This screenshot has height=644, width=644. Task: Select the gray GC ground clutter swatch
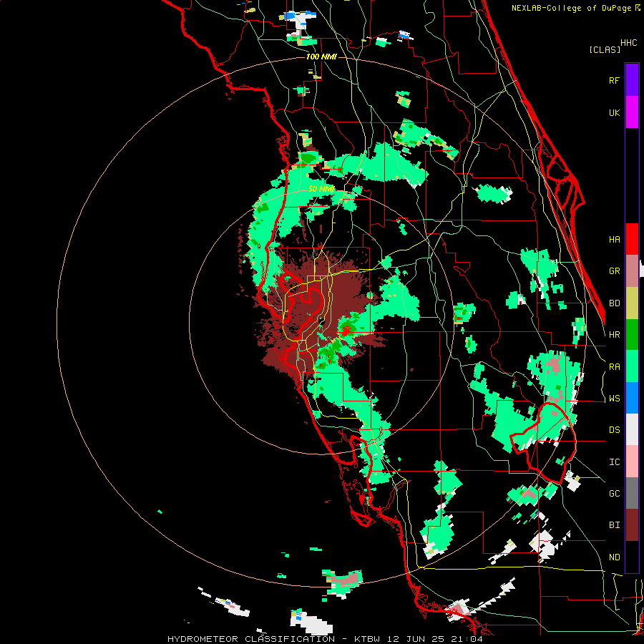[x=632, y=493]
